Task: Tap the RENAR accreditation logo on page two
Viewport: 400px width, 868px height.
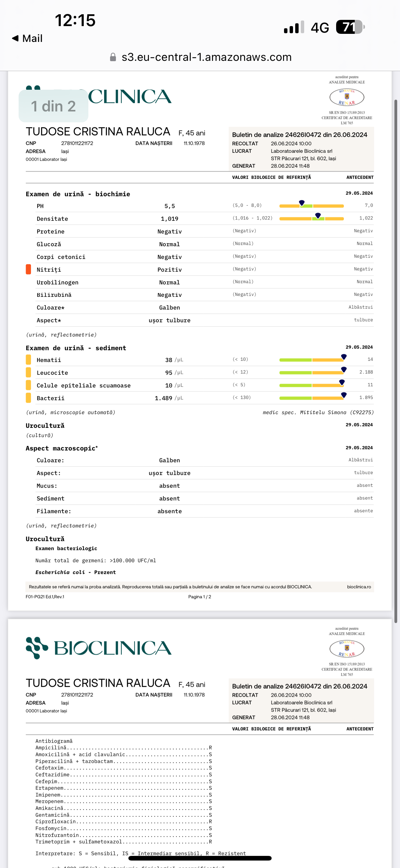Action: 347,649
